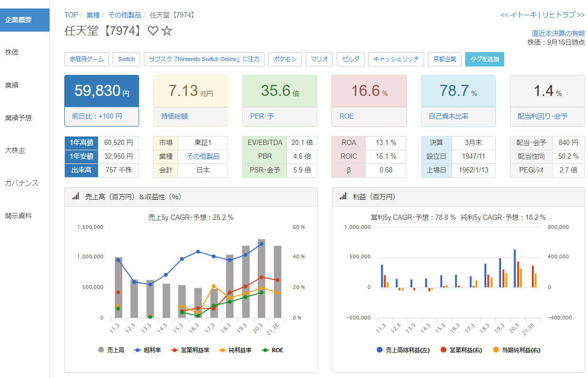
Task: Toggle 営業利益率 red legend series
Action: point(190,350)
